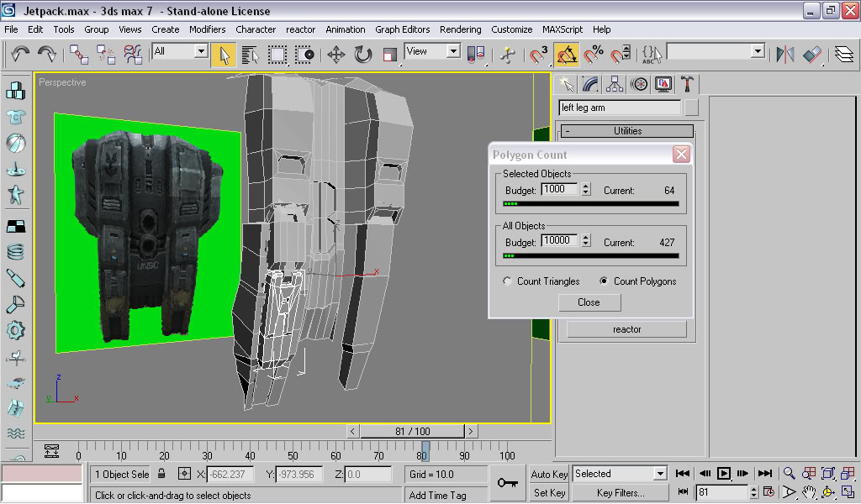Select the Select and Rotate tool

pyautogui.click(x=362, y=55)
